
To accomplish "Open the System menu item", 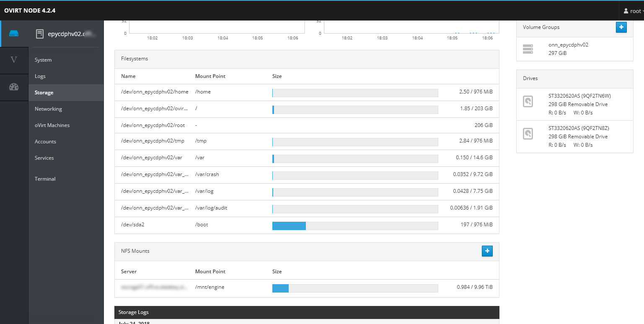I will tap(43, 60).
